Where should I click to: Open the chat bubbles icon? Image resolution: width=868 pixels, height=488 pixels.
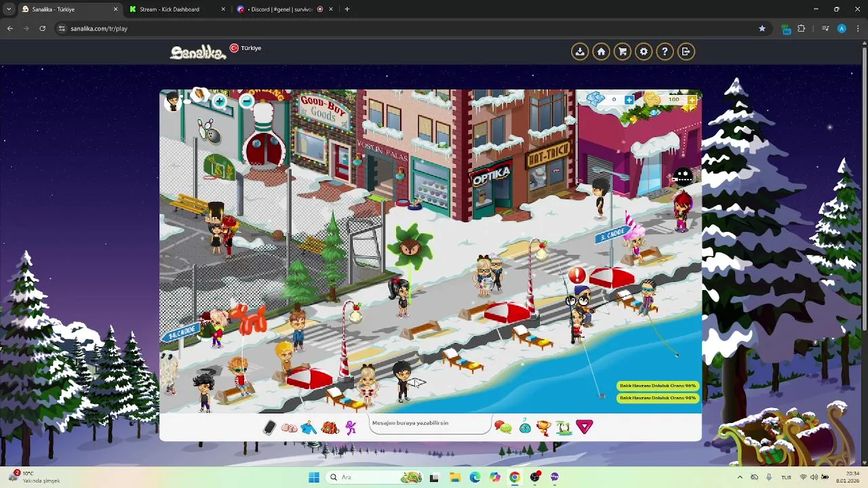point(502,427)
